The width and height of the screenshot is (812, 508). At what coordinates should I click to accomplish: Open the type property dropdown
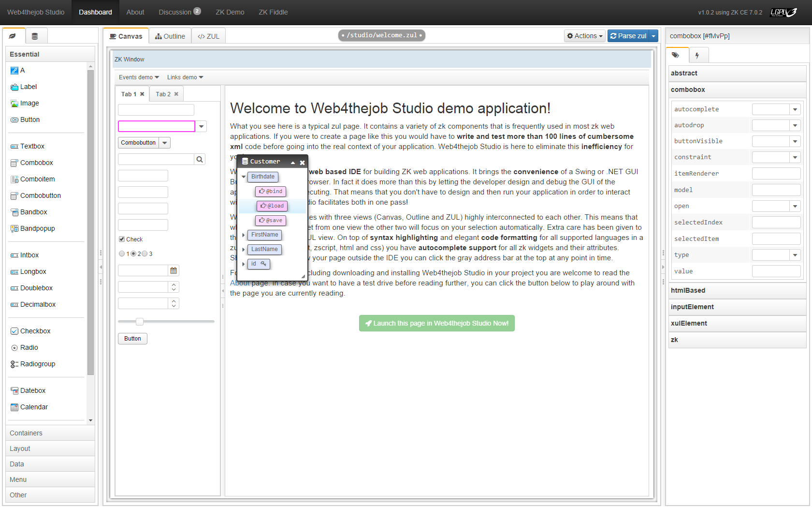(x=795, y=255)
